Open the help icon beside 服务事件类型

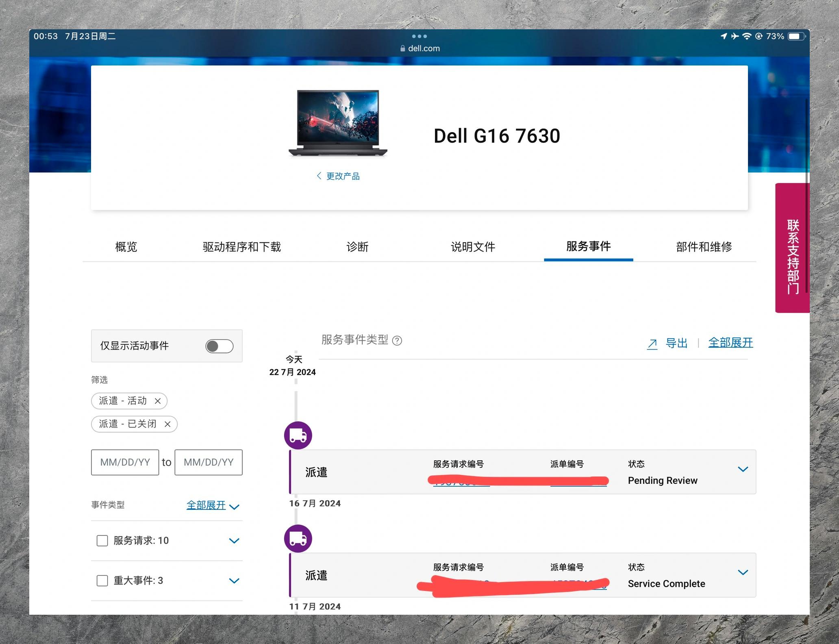point(397,341)
